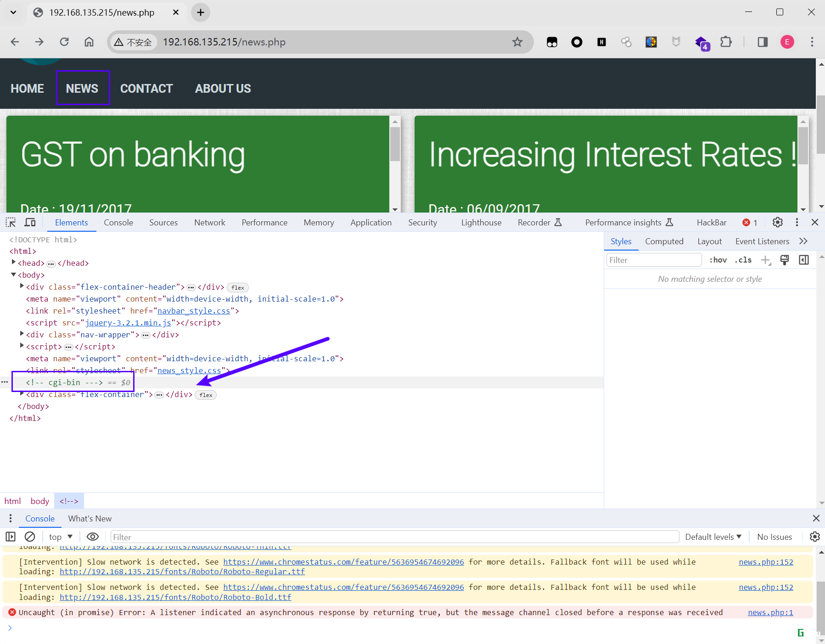Reload the news.php page
The image size is (825, 644).
[64, 42]
